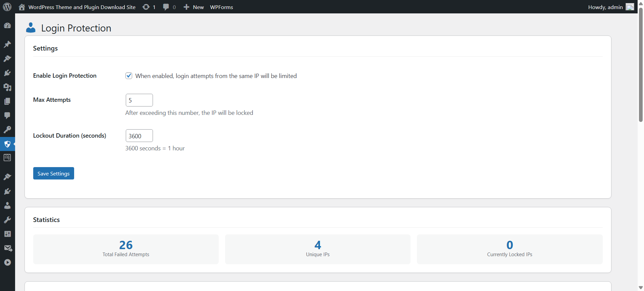Click the mail envelope icon in sidebar
644x291 pixels.
pyautogui.click(x=8, y=248)
